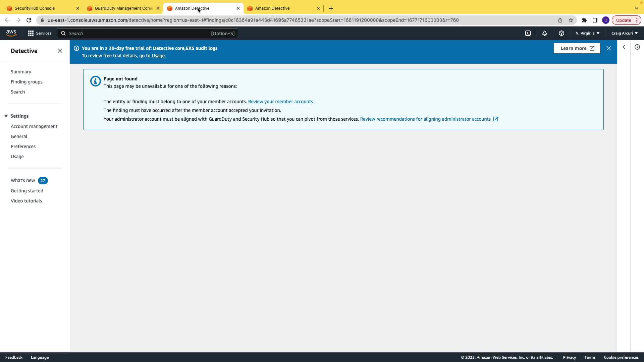Viewport: 644px width, 362px height.
Task: Click the info panel icon at far right
Action: coord(637,47)
